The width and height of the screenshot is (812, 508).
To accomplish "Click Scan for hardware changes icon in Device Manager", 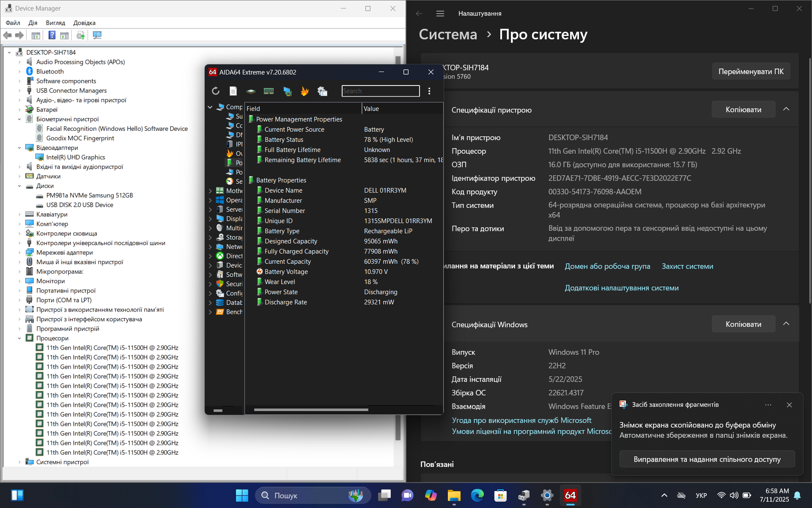I will (97, 35).
